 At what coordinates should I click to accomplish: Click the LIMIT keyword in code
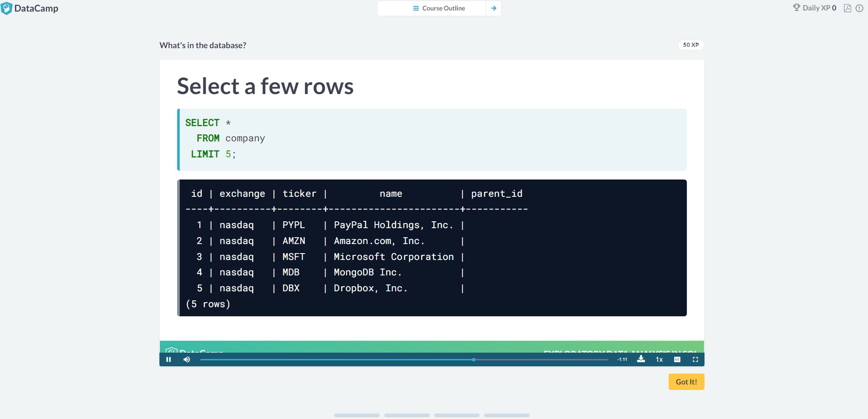tap(205, 154)
